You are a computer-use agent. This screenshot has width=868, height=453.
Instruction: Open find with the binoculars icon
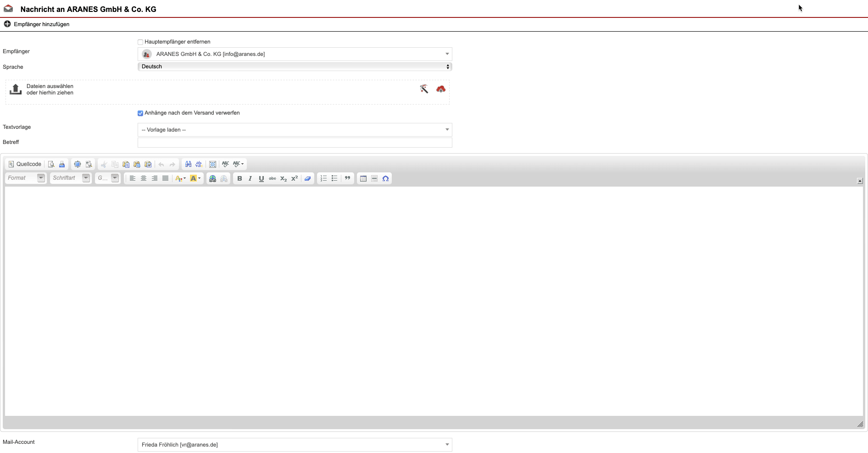(x=188, y=164)
